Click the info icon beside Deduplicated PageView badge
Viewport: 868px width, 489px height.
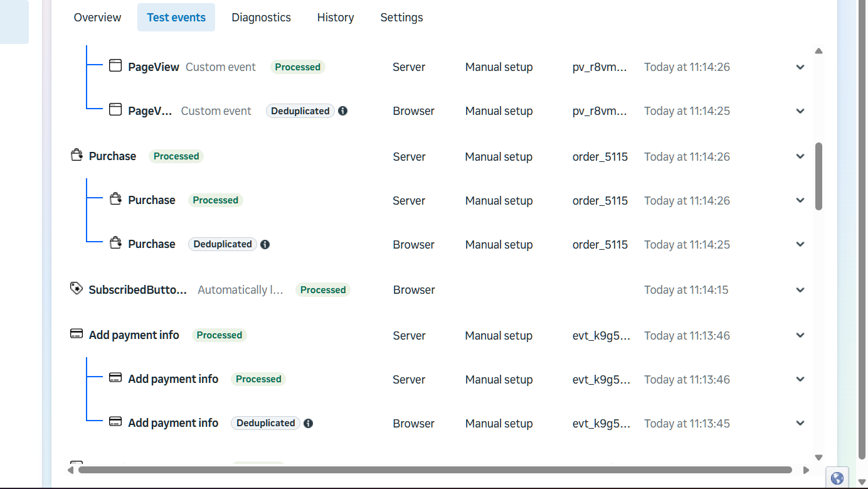coord(343,111)
